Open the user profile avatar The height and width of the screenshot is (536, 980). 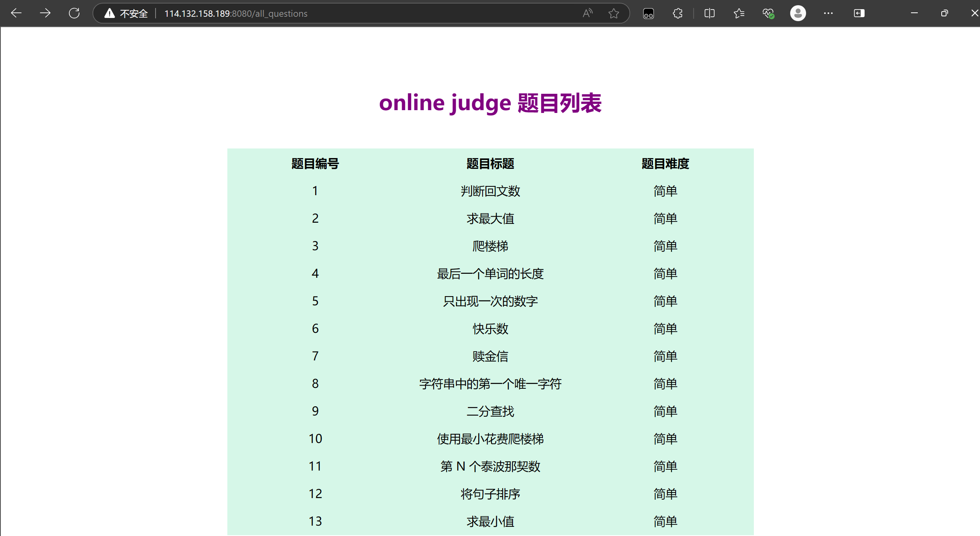[798, 13]
